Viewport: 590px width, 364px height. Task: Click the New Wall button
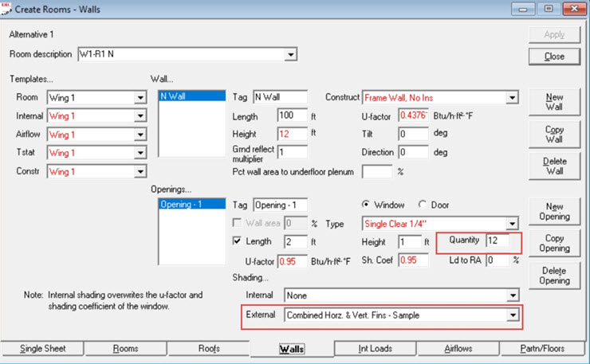pyautogui.click(x=554, y=102)
